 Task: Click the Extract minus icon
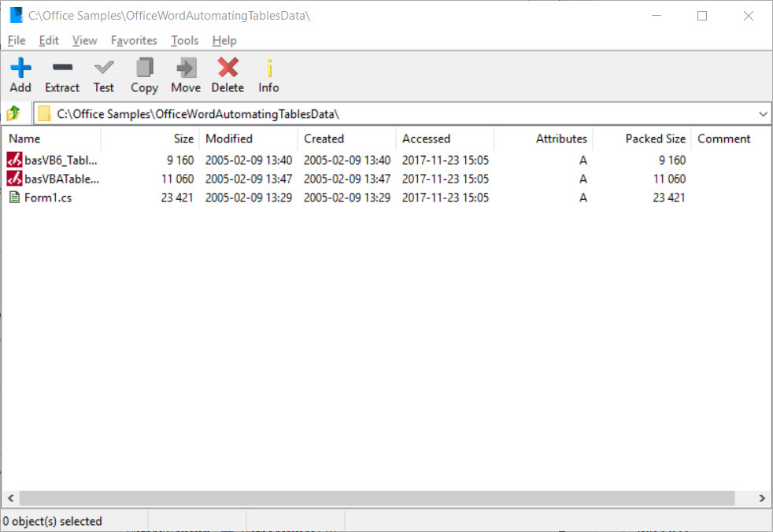pos(62,67)
